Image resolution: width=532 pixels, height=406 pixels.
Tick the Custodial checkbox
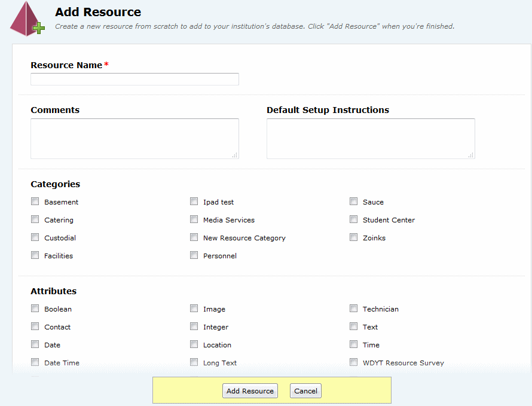point(35,237)
